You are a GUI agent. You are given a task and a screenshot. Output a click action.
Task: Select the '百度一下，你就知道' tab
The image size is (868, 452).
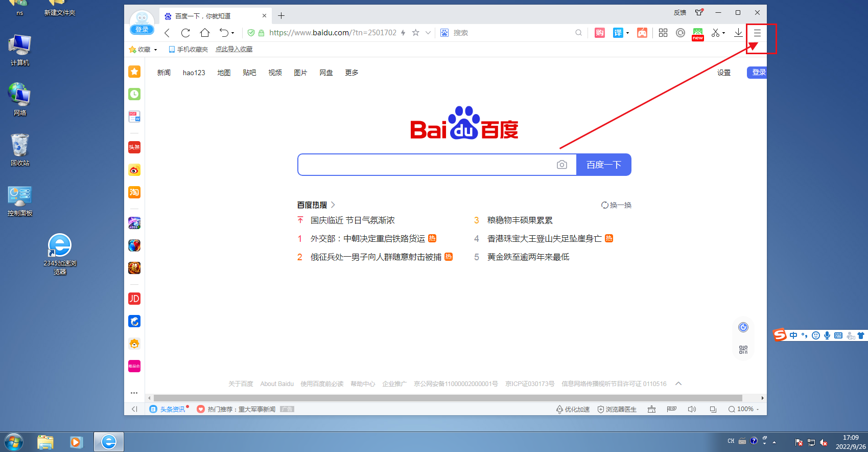tap(215, 16)
